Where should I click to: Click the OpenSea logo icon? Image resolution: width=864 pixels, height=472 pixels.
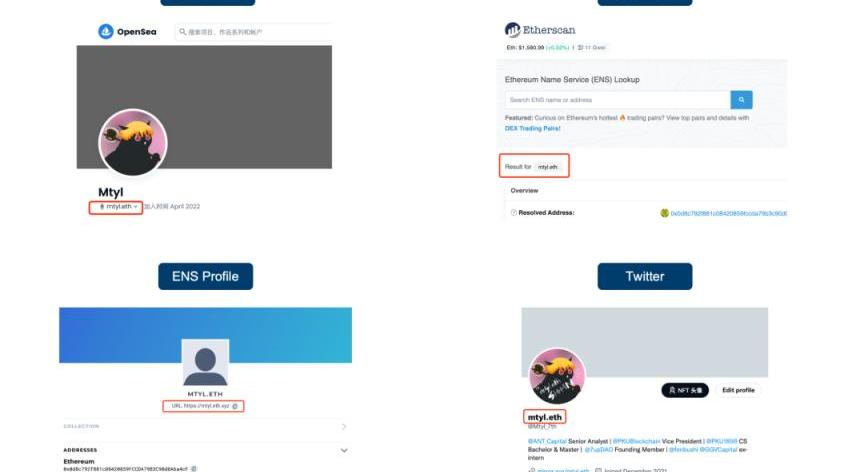(106, 31)
